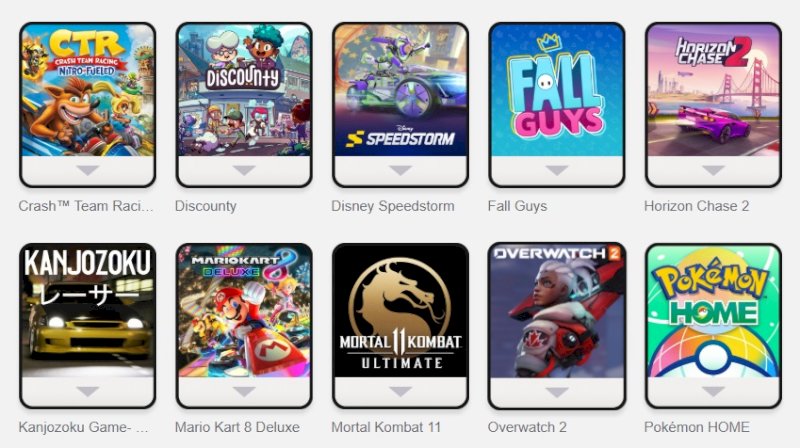Expand the dropdown arrow under Crash Team Racing
The width and height of the screenshot is (800, 448).
pos(88,170)
